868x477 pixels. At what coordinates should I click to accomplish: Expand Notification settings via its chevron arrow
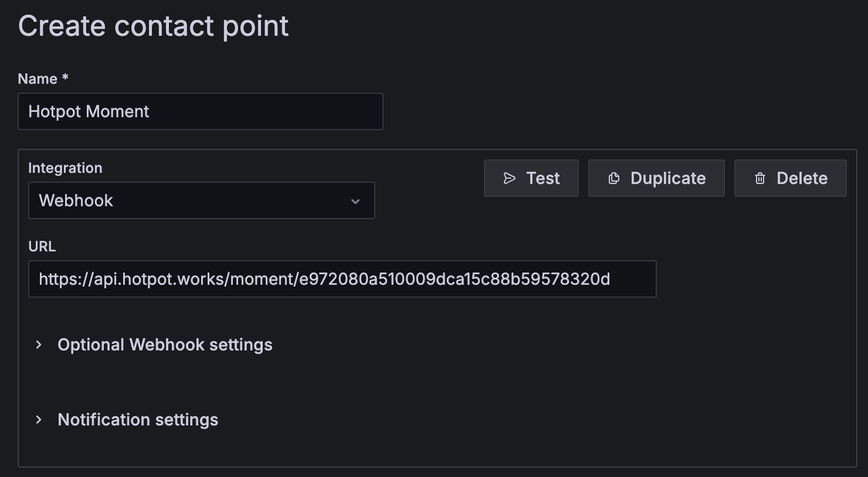(39, 420)
